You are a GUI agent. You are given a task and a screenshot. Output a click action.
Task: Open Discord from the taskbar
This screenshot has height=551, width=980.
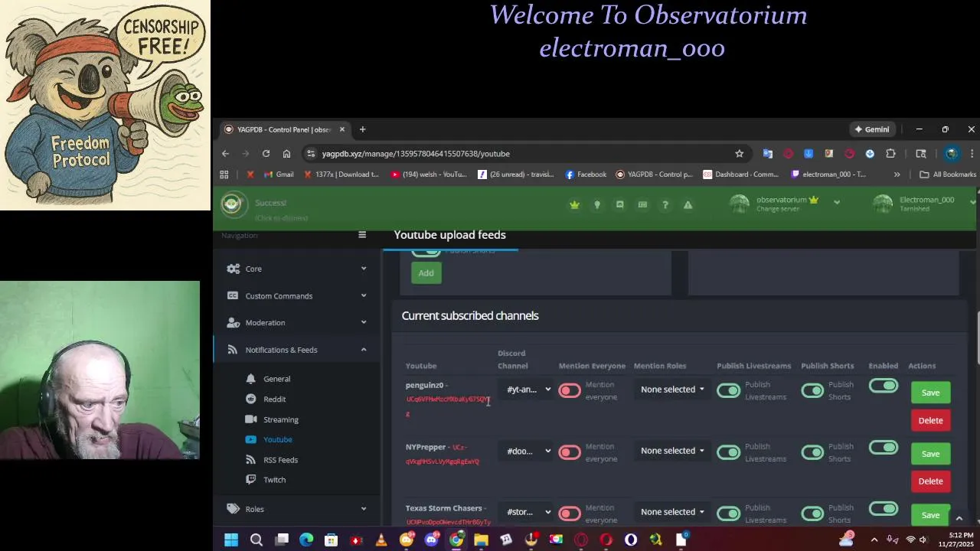pyautogui.click(x=431, y=540)
